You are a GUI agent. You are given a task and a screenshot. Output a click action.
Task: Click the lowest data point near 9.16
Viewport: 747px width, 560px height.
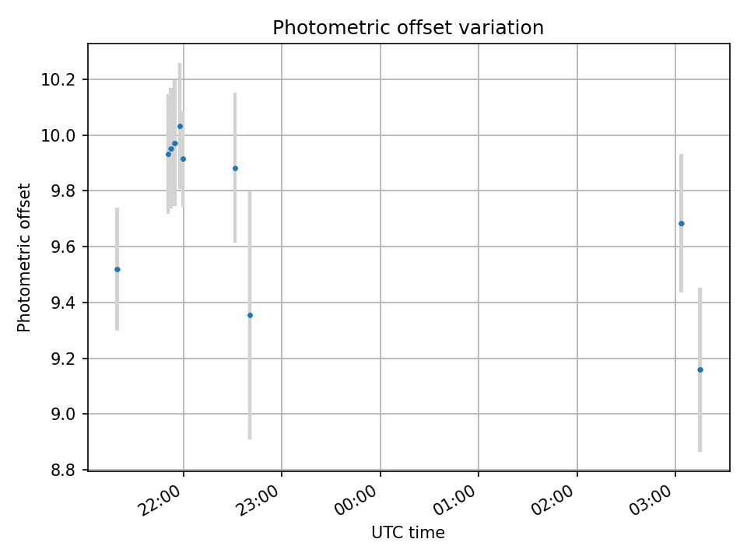pyautogui.click(x=700, y=369)
